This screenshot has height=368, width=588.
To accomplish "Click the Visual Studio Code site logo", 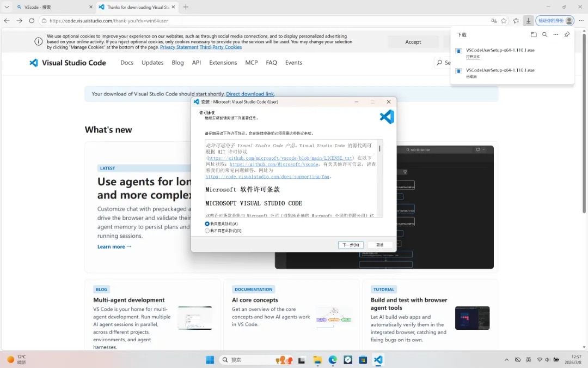I will [68, 63].
